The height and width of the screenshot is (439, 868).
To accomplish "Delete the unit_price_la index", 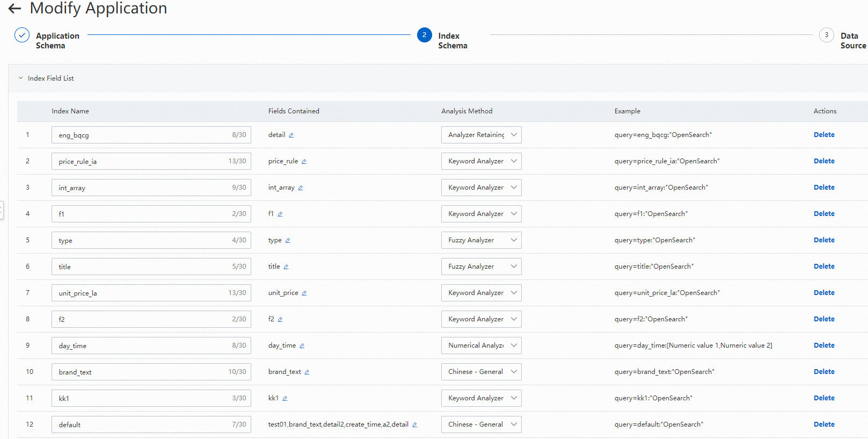I will coord(824,293).
